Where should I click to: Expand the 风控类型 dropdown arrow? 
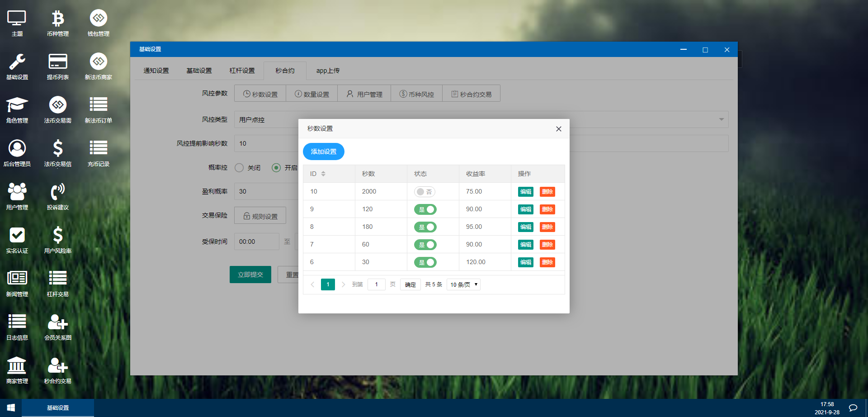tap(721, 119)
